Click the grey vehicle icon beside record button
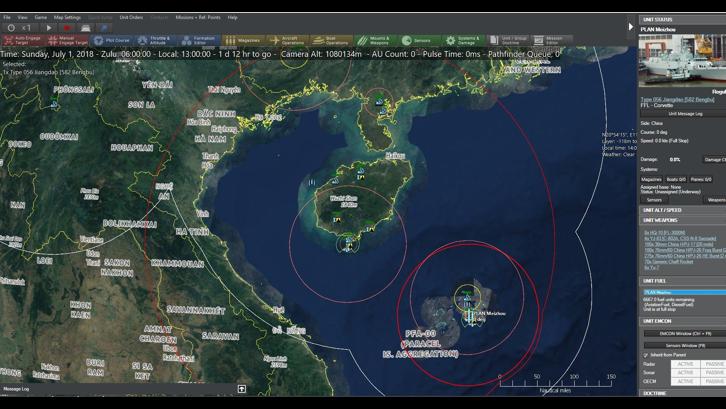 [x=85, y=28]
